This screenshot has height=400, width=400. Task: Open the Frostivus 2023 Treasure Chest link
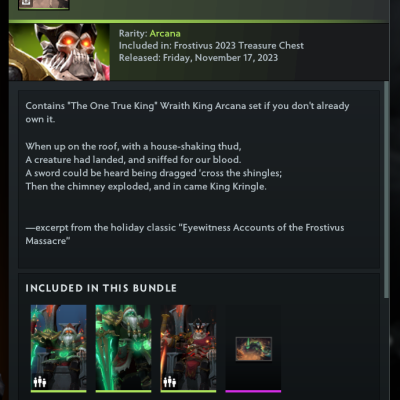tap(239, 46)
